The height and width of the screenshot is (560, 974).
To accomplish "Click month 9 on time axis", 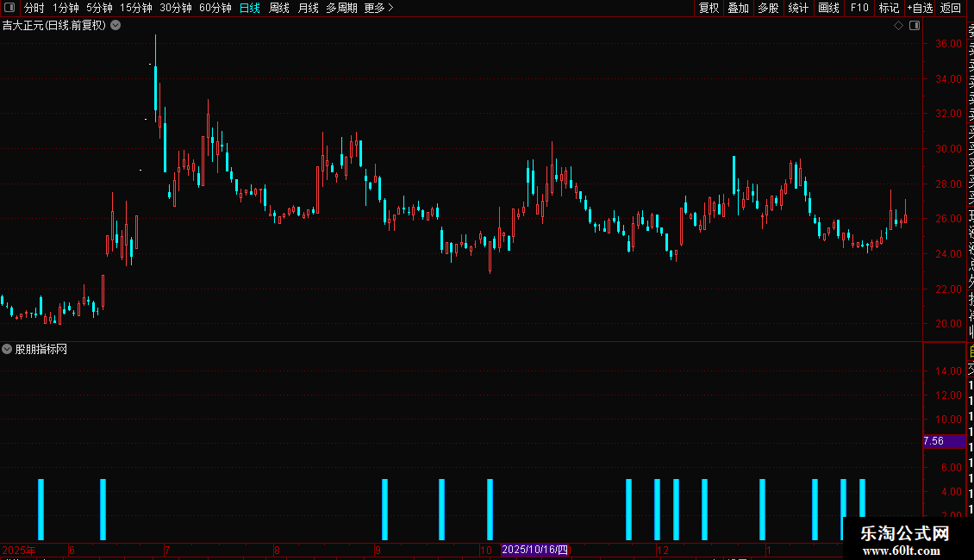I will [x=378, y=551].
